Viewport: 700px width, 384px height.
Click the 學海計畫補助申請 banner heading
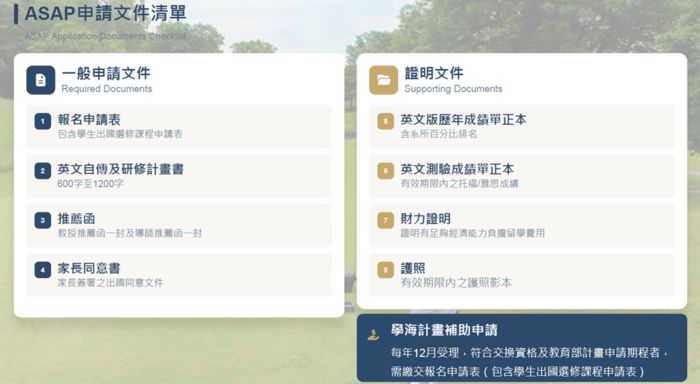pyautogui.click(x=444, y=330)
